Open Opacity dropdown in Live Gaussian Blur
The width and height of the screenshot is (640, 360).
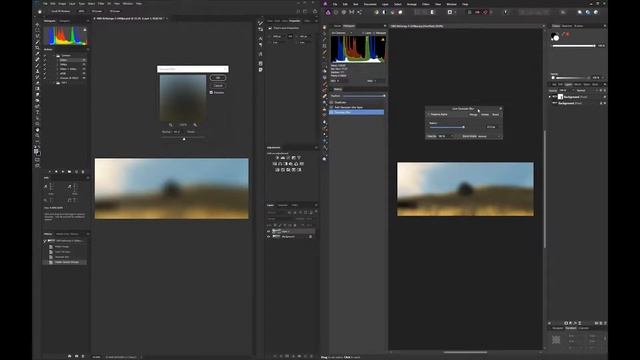point(445,136)
